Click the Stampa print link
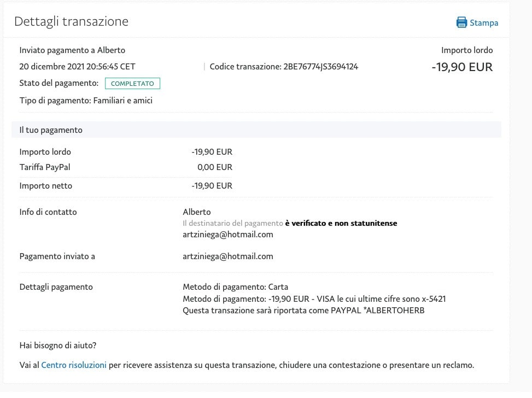Screen dimensions: 532x398 [483, 23]
